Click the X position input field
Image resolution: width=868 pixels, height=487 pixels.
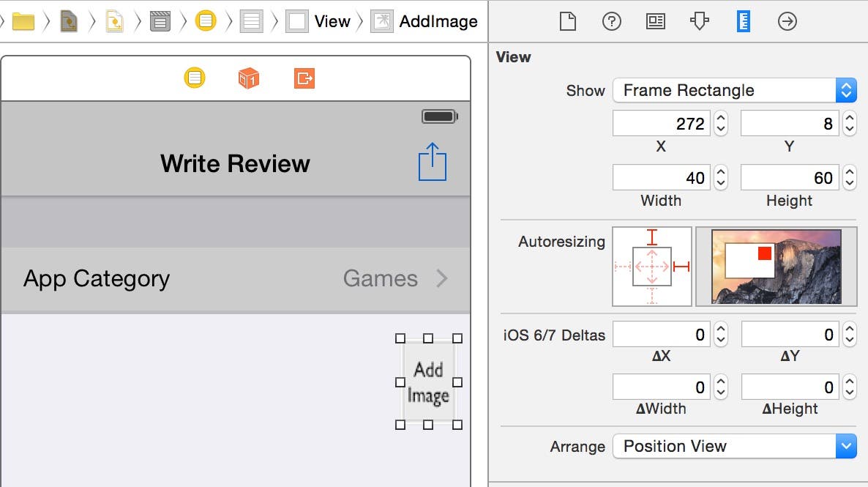(x=660, y=124)
